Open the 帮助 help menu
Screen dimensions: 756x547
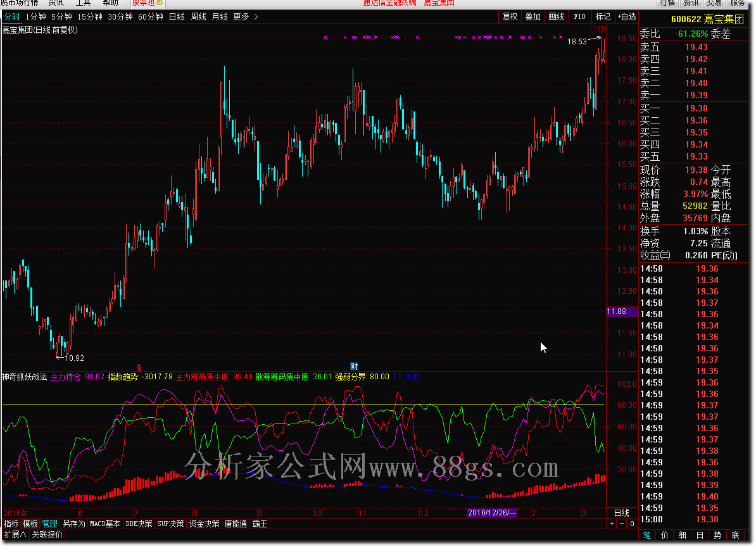110,3
